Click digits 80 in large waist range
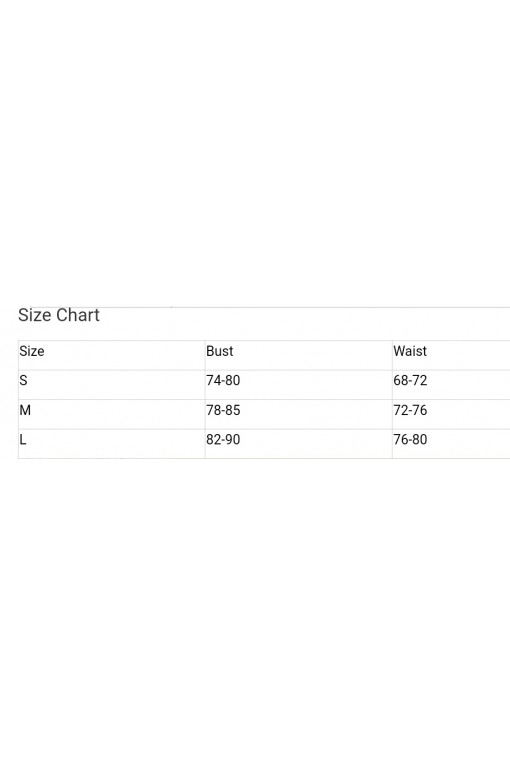Image resolution: width=510 pixels, height=765 pixels. (420, 440)
